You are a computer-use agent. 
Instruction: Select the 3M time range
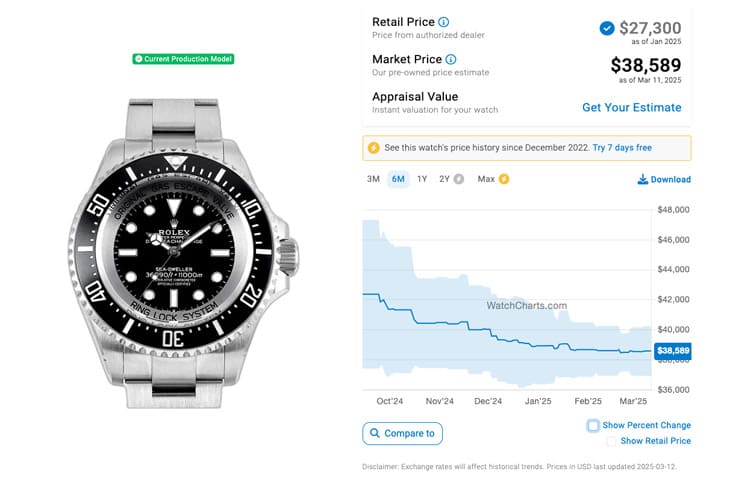pos(373,179)
